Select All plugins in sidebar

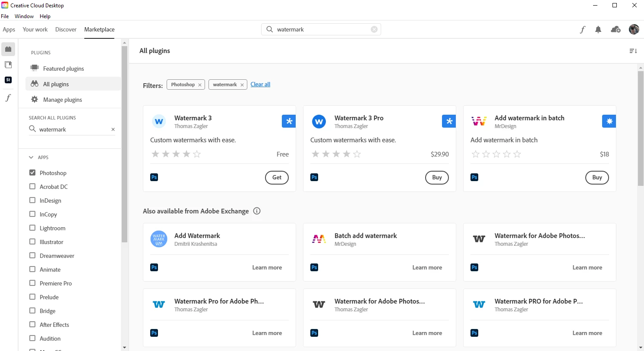(x=73, y=84)
